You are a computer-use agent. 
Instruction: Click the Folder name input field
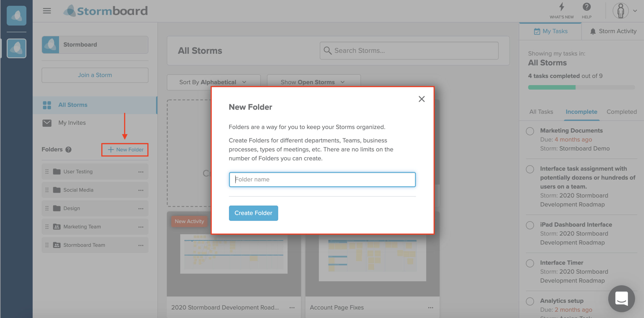(322, 180)
